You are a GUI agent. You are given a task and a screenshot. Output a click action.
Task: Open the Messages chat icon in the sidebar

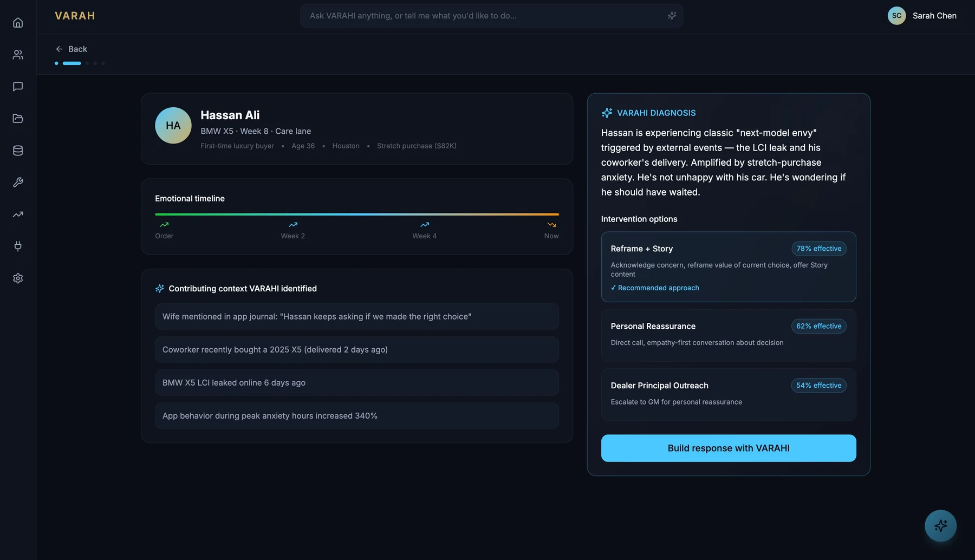click(18, 87)
